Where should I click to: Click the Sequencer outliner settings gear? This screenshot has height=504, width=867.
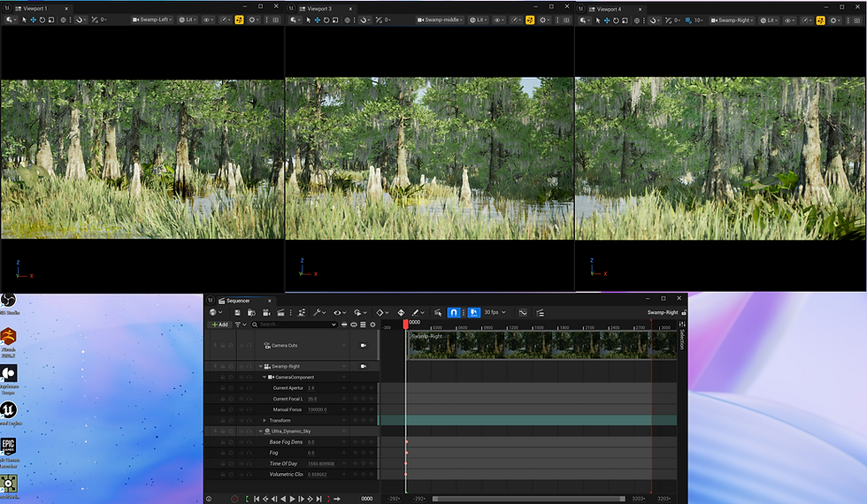[x=372, y=325]
